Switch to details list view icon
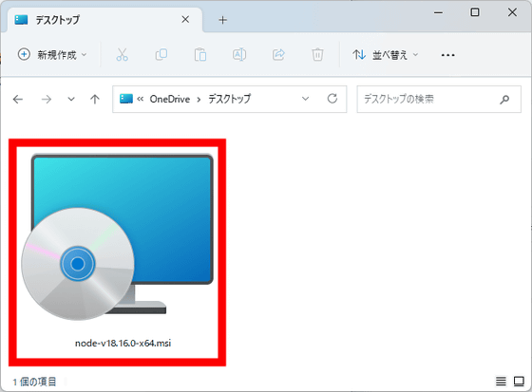The width and height of the screenshot is (532, 392). 501,382
